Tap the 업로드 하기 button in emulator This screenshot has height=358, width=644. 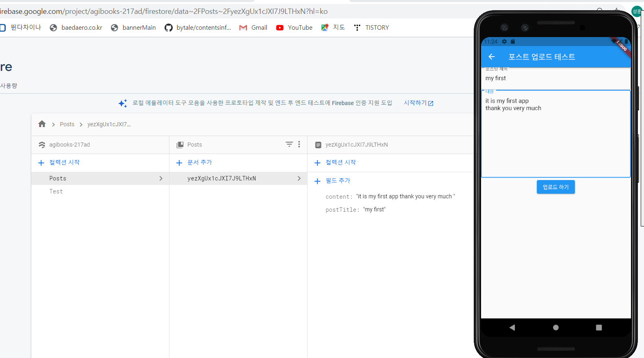556,187
